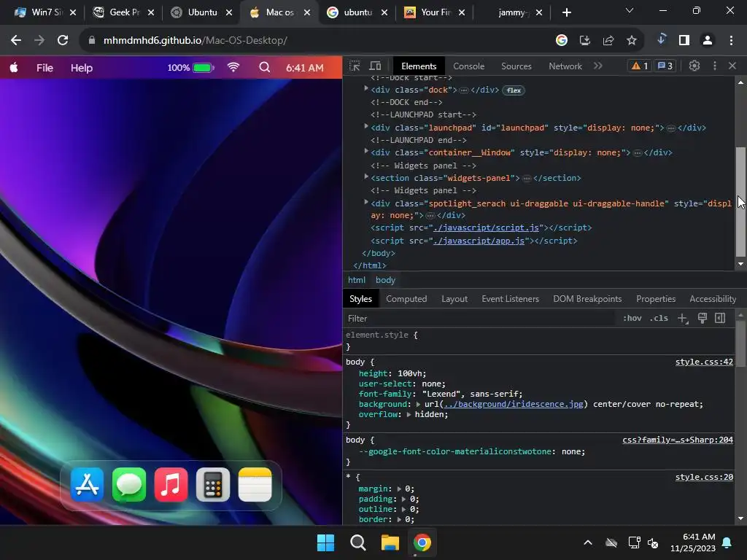Toggle .cls element classes panel

coord(659,318)
